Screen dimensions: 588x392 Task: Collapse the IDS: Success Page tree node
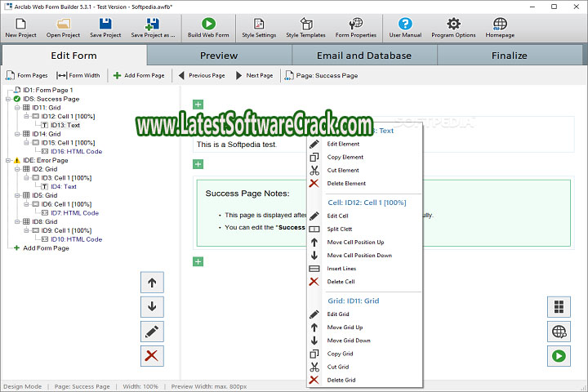[8, 99]
